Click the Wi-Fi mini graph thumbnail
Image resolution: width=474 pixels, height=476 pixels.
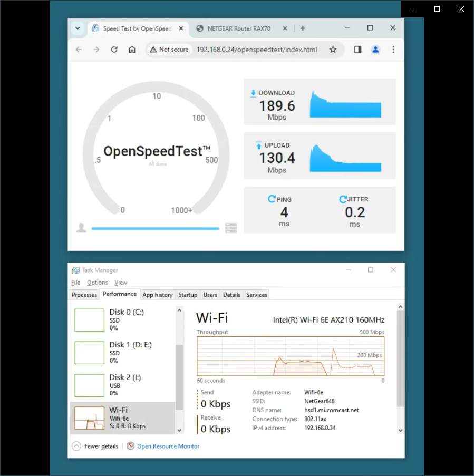coord(89,418)
